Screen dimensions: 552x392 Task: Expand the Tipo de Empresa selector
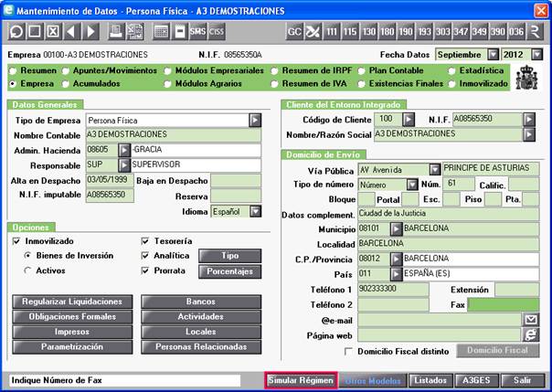255,121
